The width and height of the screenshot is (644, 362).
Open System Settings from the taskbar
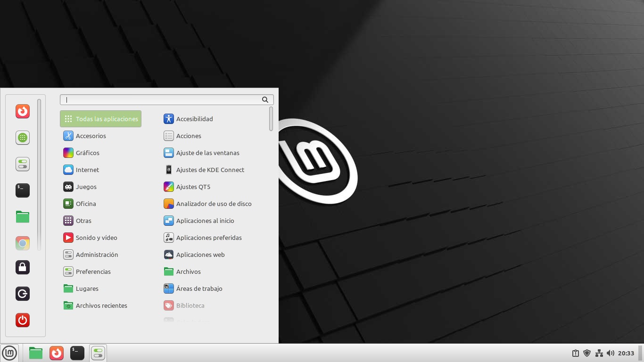(98, 353)
